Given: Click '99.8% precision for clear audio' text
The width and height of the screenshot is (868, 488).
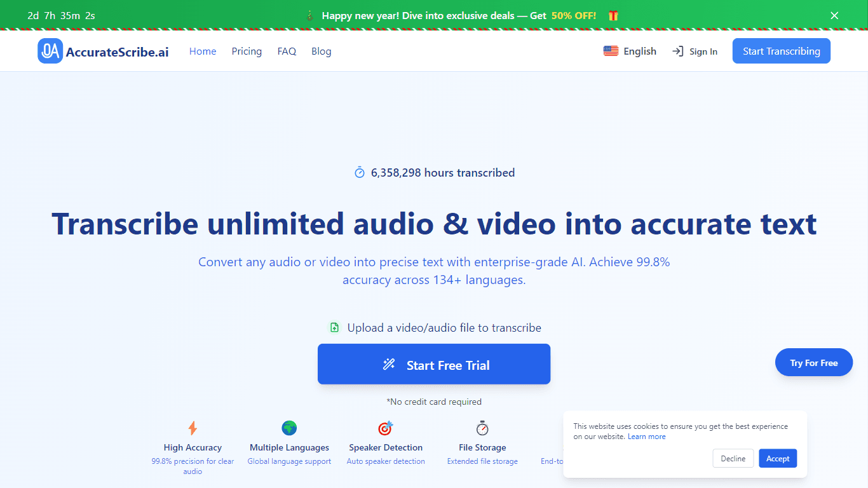Looking at the screenshot, I should [193, 466].
